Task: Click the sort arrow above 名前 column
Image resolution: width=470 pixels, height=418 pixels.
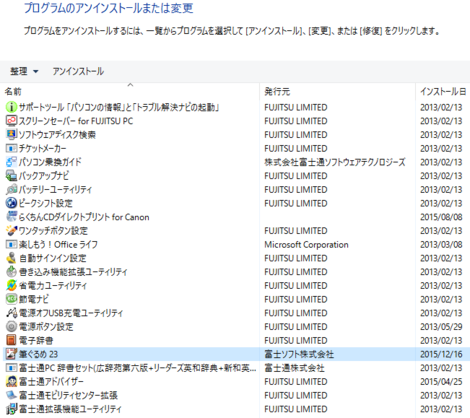Action: click(130, 85)
